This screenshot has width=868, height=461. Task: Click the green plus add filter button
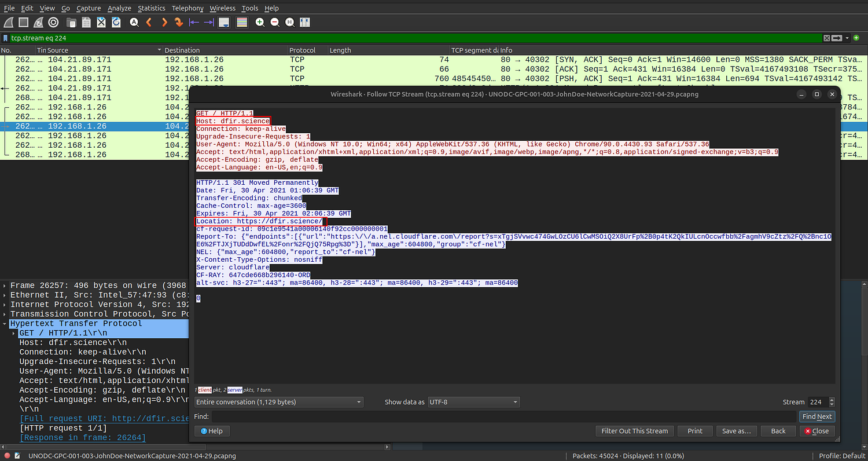pyautogui.click(x=856, y=38)
